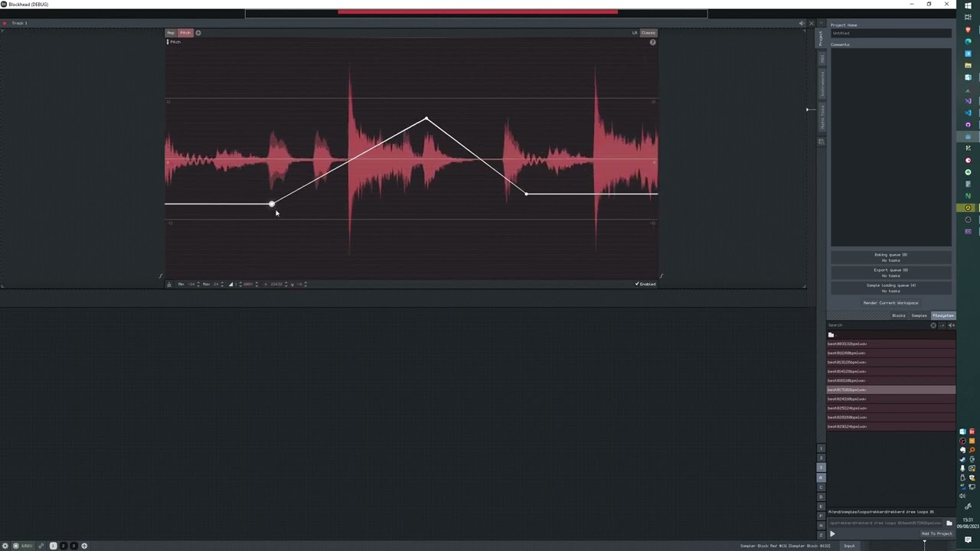Click the red progress bar at top
Viewport: 980px width, 551px height.
pos(478,11)
